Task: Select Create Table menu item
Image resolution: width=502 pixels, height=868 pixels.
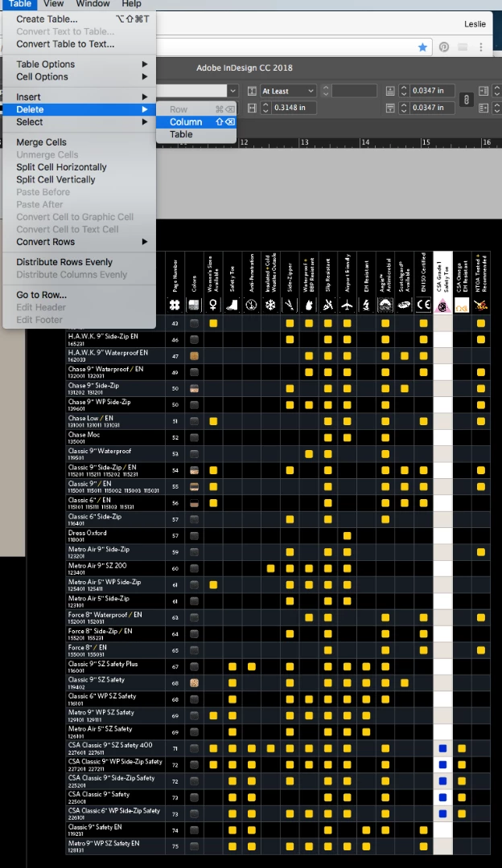Action: click(79, 18)
